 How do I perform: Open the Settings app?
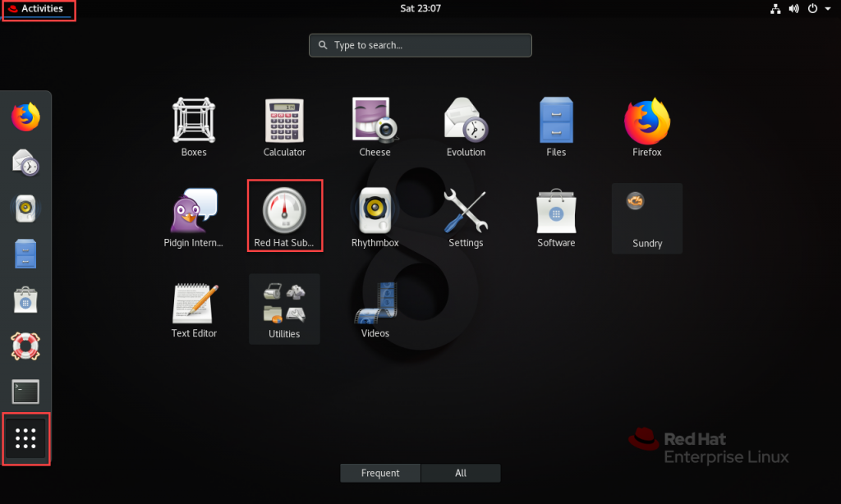[466, 218]
